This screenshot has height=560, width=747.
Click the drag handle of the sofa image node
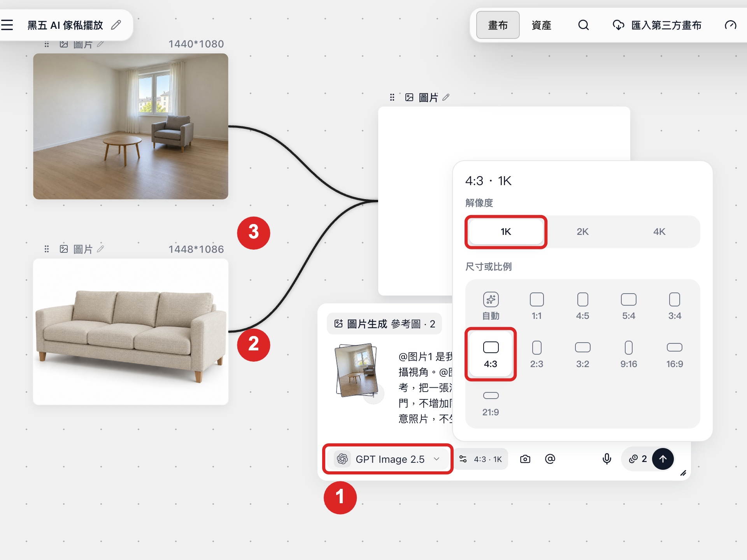point(47,249)
